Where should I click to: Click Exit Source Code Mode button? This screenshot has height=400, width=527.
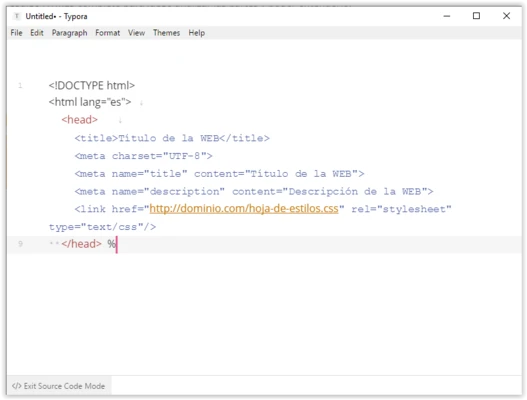[58, 386]
